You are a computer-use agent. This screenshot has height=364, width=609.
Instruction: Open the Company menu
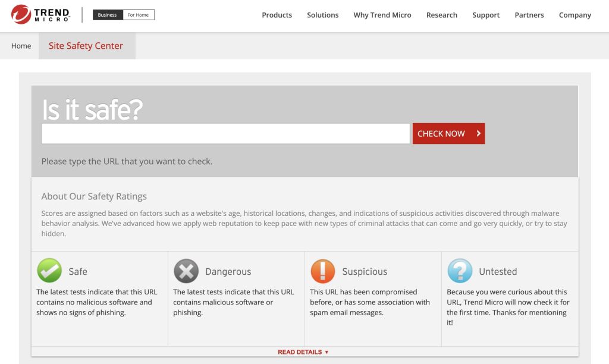coord(575,15)
